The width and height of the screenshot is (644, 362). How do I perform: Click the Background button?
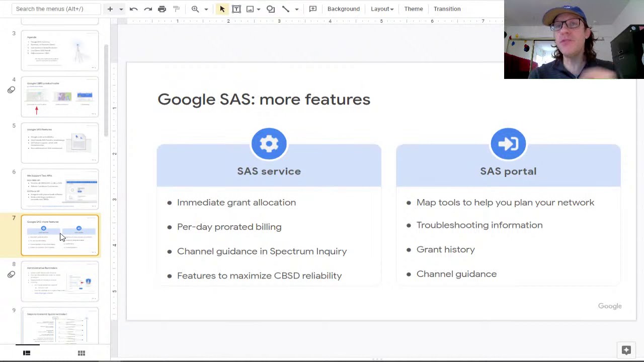tap(343, 9)
